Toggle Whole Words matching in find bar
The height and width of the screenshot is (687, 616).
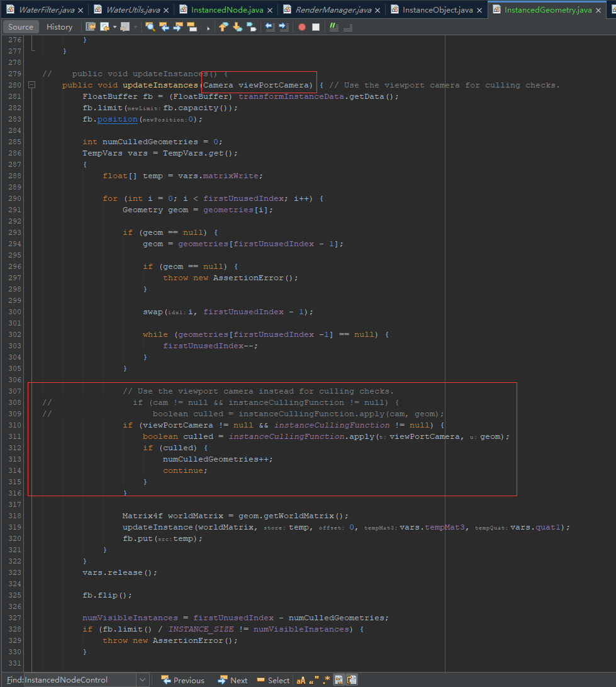coord(313,679)
